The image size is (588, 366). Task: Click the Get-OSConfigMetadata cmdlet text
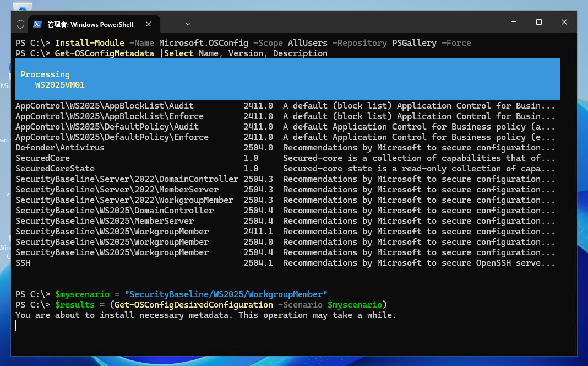(x=104, y=53)
